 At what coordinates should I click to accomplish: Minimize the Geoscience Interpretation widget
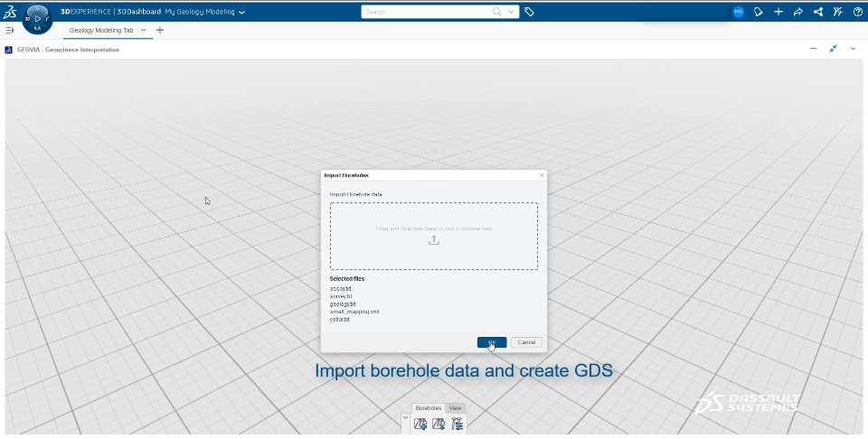coord(813,49)
